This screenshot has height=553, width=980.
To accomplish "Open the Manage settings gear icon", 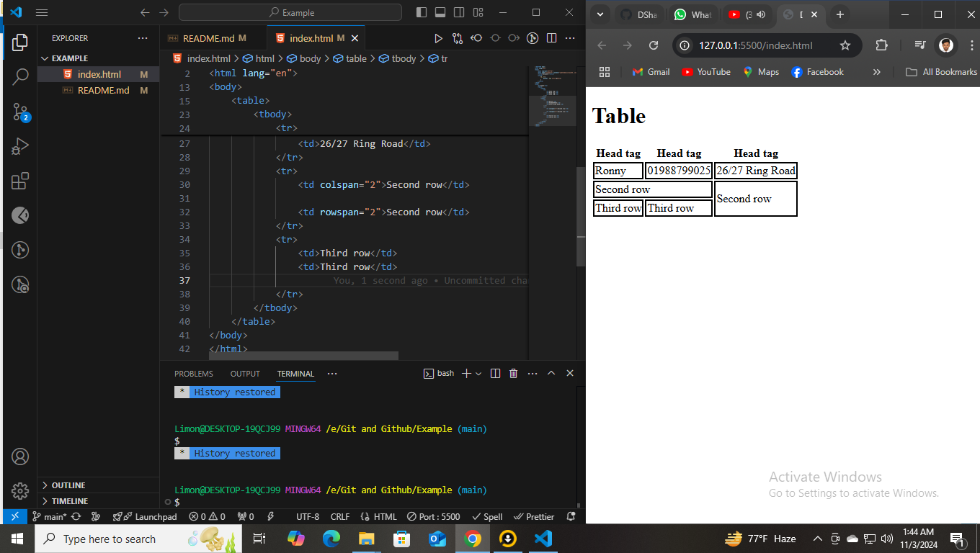I will [20, 491].
